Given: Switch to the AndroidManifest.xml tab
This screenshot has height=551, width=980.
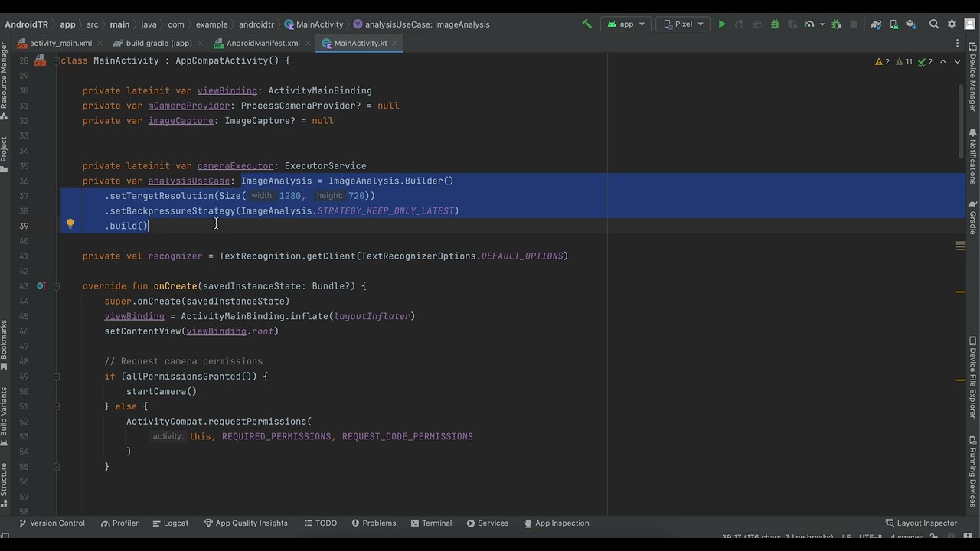Looking at the screenshot, I should 263,43.
